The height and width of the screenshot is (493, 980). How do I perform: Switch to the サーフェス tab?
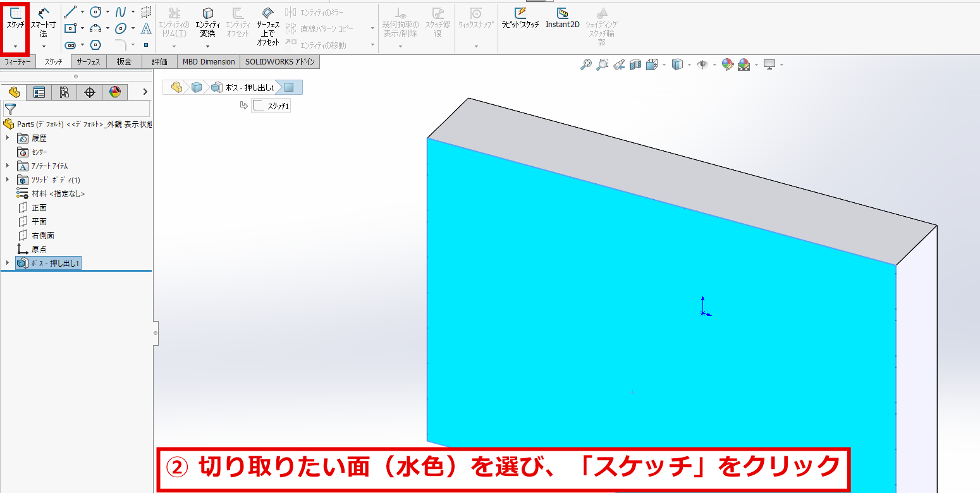coord(89,62)
